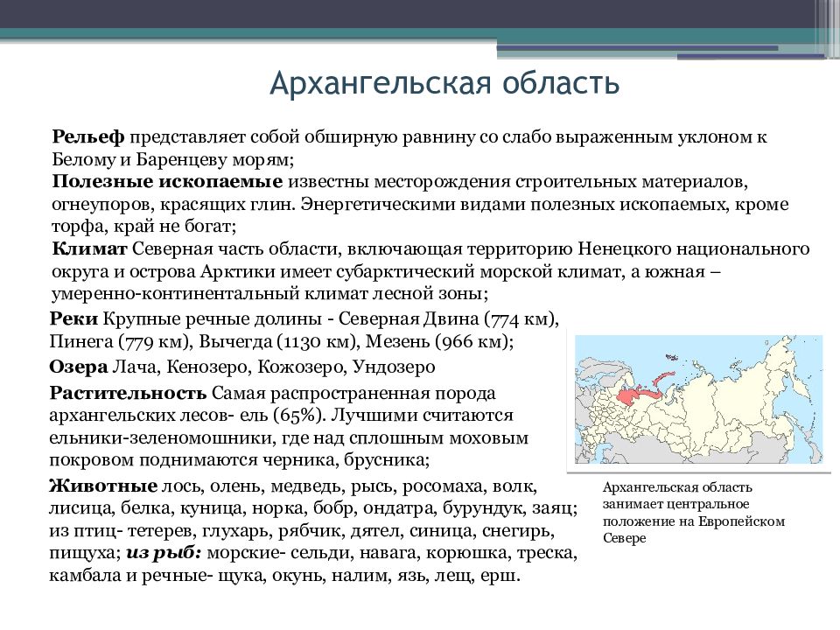The image size is (840, 630).
Task: Click the text 'Пинега (779 км)'
Action: click(x=119, y=342)
